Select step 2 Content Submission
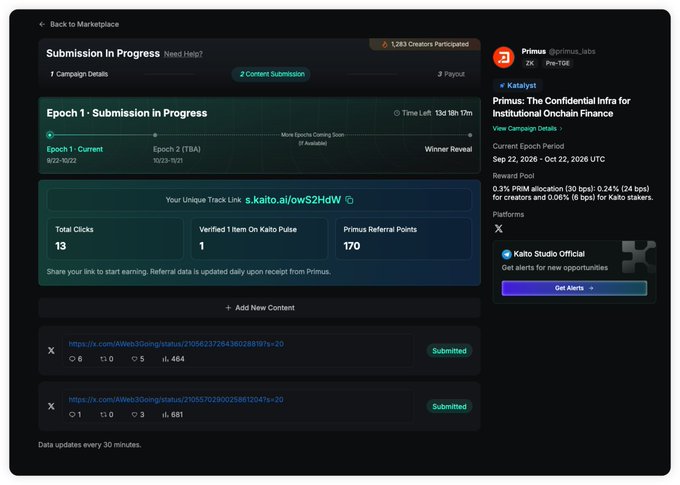 pyautogui.click(x=272, y=74)
